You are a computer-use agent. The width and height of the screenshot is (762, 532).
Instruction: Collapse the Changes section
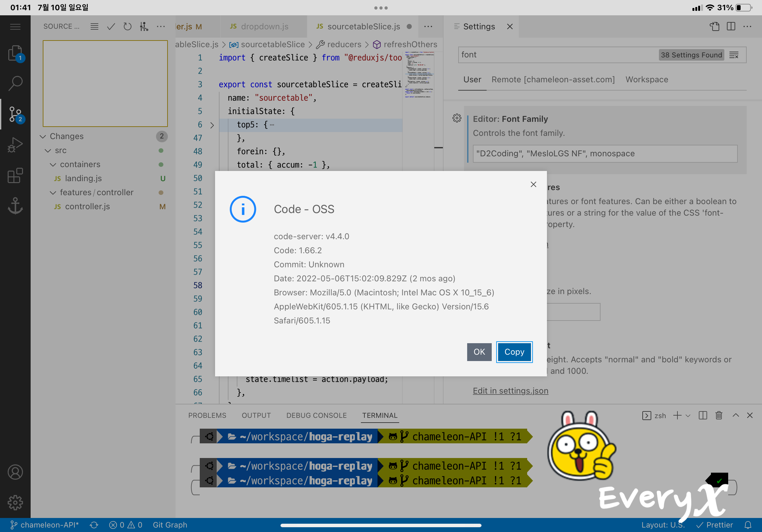tap(43, 136)
